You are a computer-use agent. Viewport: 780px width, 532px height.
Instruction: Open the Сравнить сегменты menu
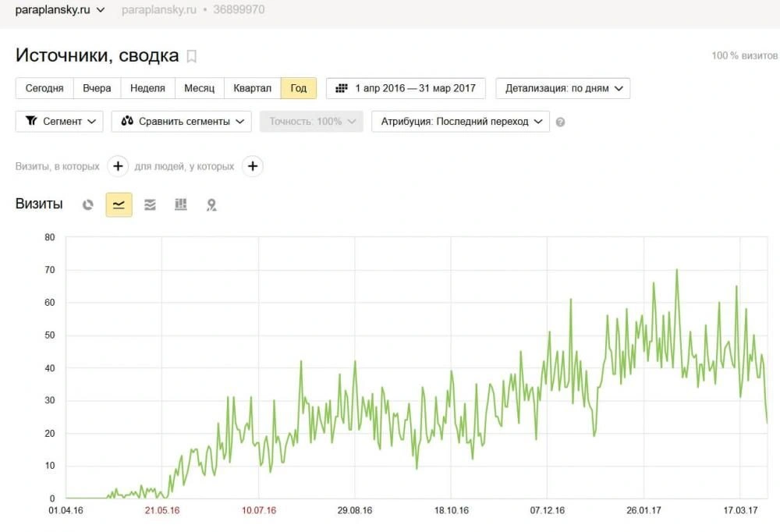(x=181, y=122)
